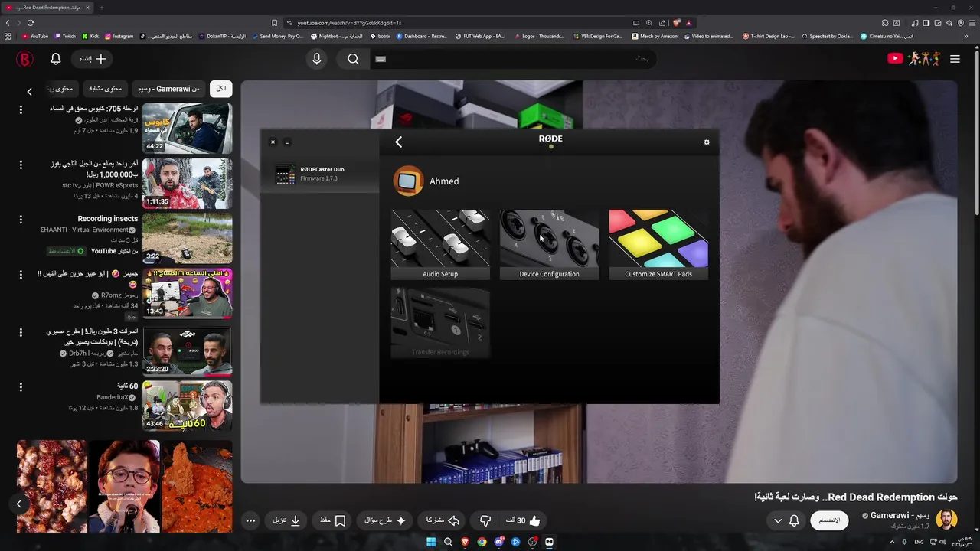Open Gamerawi channel avatar
Viewport: 980px width, 551px height.
(x=946, y=520)
